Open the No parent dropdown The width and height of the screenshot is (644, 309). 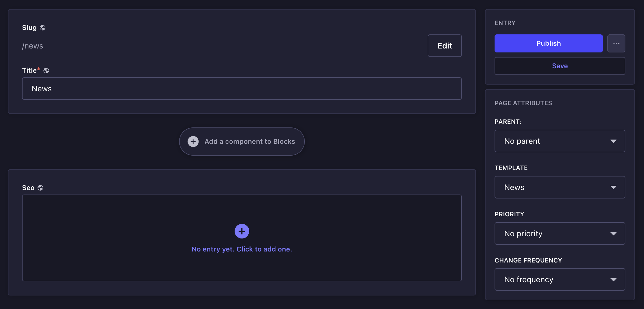pyautogui.click(x=560, y=141)
